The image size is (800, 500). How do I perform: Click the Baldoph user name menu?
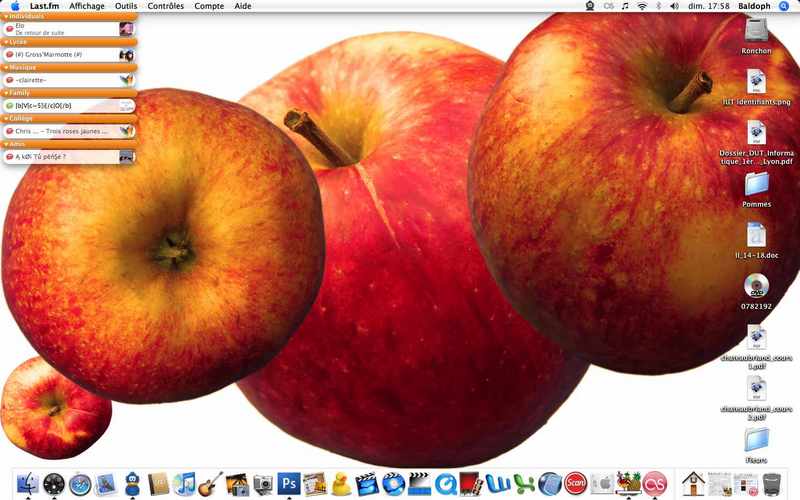754,6
